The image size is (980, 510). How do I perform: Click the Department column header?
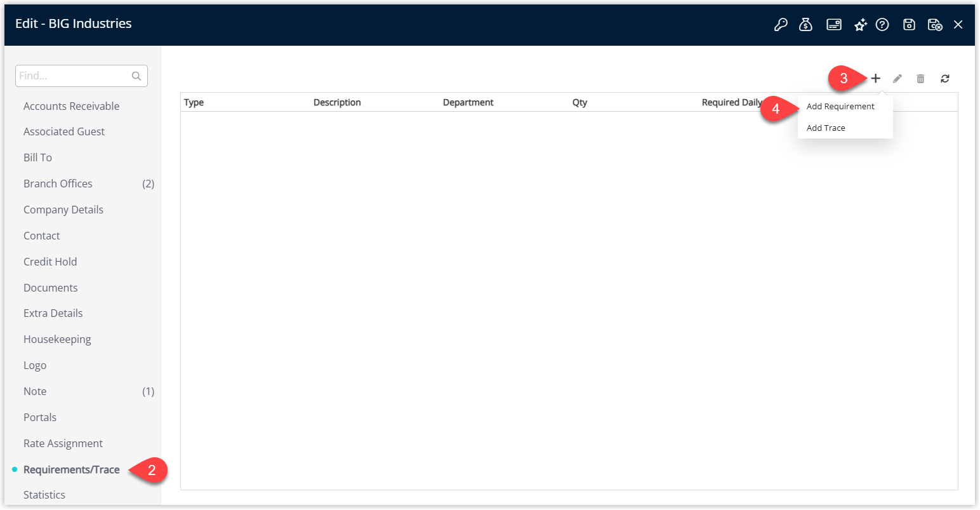pos(468,102)
